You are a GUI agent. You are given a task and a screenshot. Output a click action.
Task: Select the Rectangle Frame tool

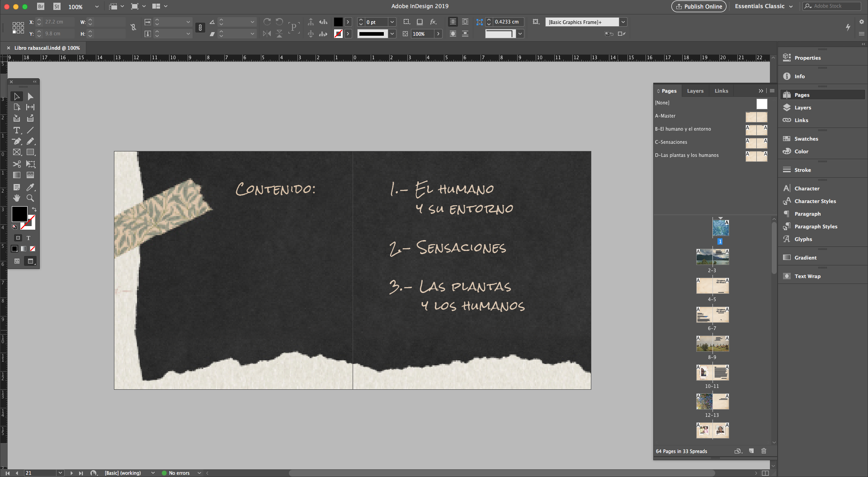tap(17, 152)
